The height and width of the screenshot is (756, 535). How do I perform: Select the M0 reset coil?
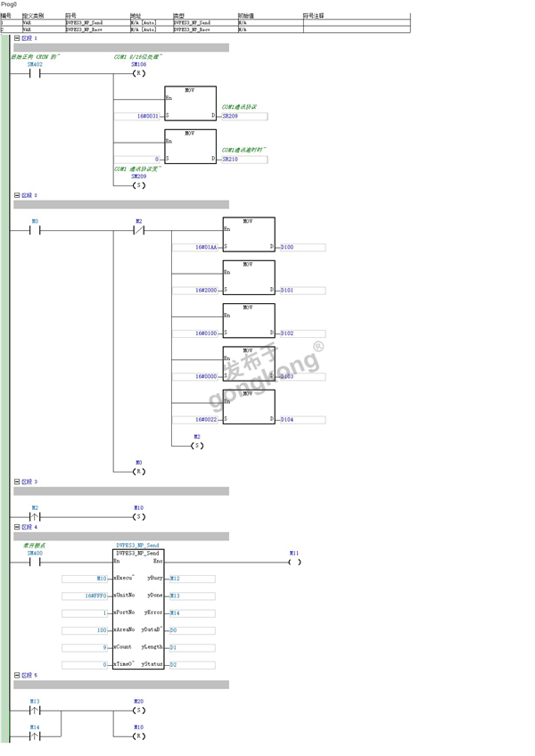pyautogui.click(x=139, y=472)
